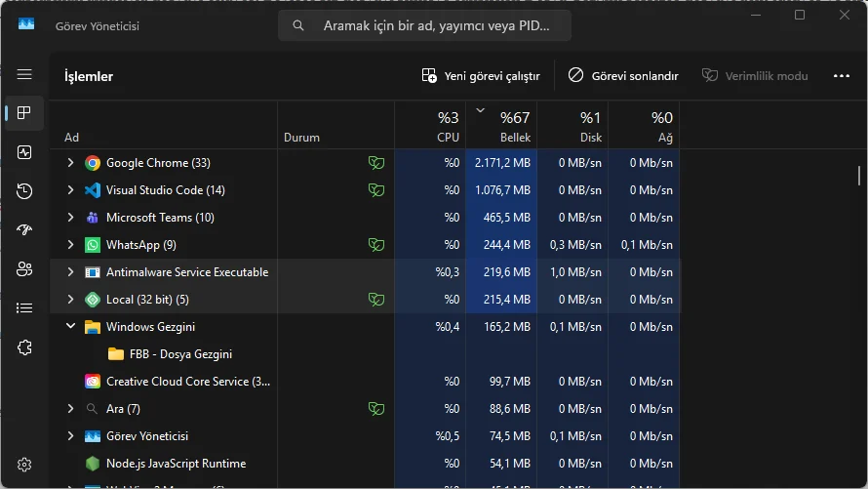Click the Antimalware Service Executable icon
The image size is (868, 489).
[93, 272]
